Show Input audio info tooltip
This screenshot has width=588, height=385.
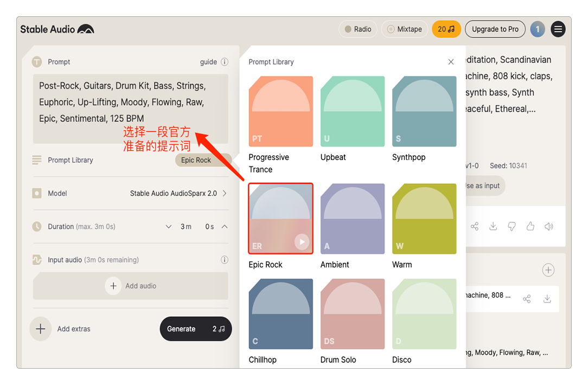coord(224,260)
